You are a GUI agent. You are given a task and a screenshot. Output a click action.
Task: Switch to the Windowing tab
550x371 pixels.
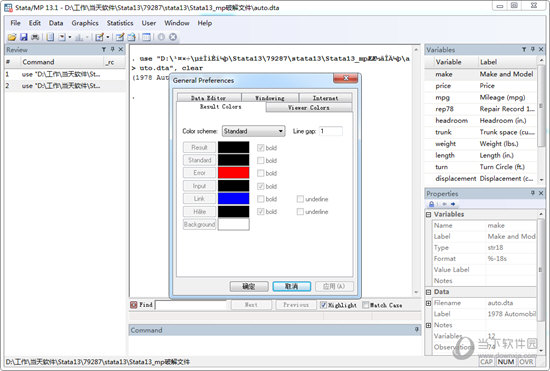click(x=270, y=98)
